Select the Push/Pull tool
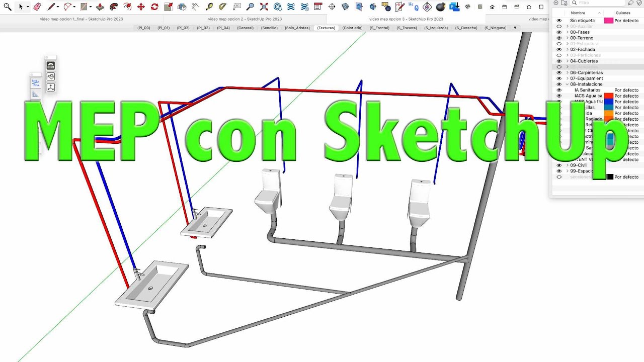Image resolution: width=644 pixels, height=362 pixels. 100,7
